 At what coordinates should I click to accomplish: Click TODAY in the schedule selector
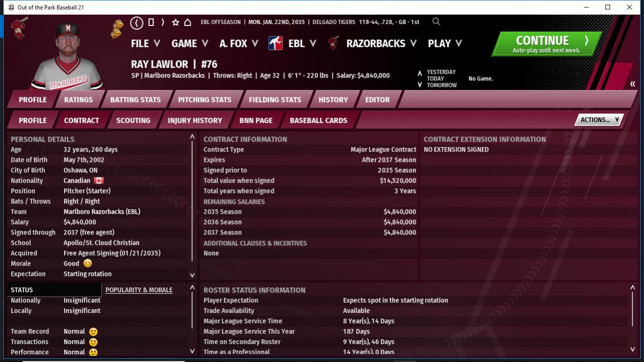coord(435,79)
